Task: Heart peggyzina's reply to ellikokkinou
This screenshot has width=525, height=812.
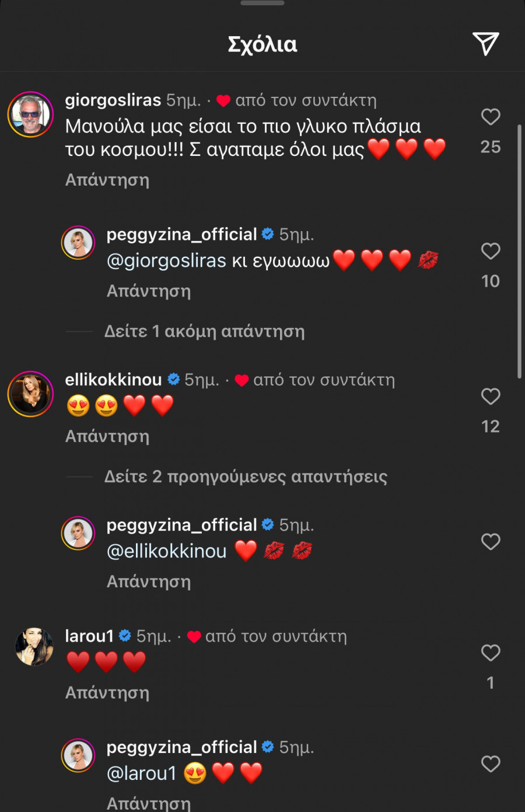Action: coord(491,542)
